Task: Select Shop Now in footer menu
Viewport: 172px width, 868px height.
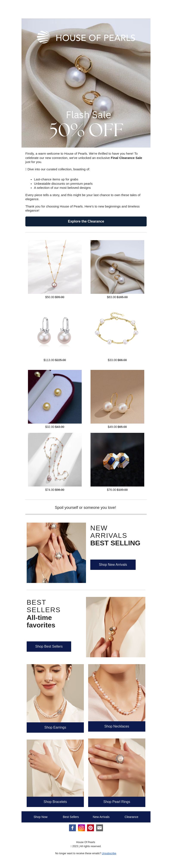Action: (x=40, y=817)
